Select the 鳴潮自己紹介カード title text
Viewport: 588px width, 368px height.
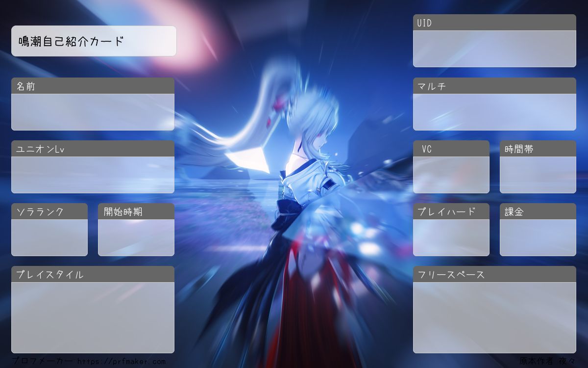(x=71, y=41)
